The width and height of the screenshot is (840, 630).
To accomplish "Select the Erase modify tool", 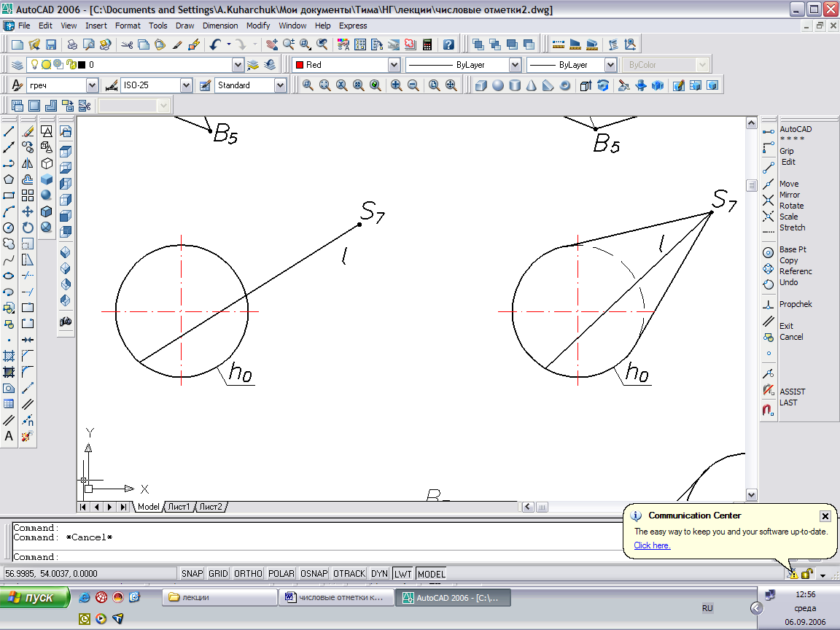I will pos(28,131).
